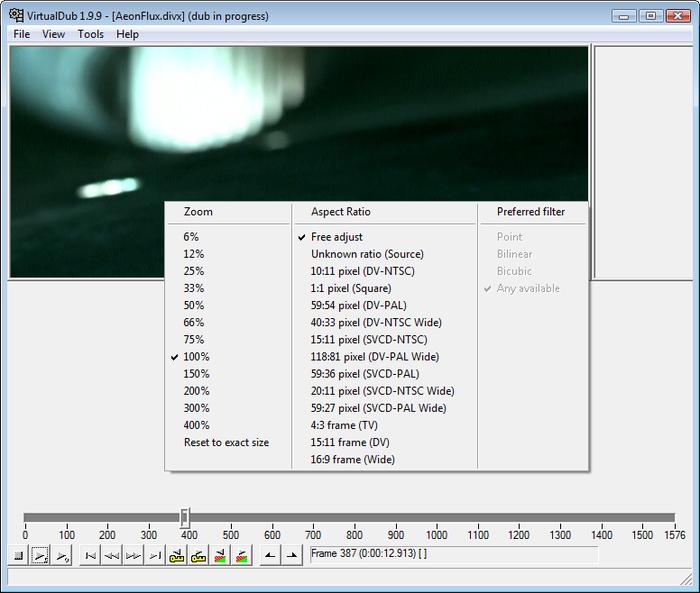Image resolution: width=700 pixels, height=593 pixels.
Task: Go to next key frame
Action: 198,555
